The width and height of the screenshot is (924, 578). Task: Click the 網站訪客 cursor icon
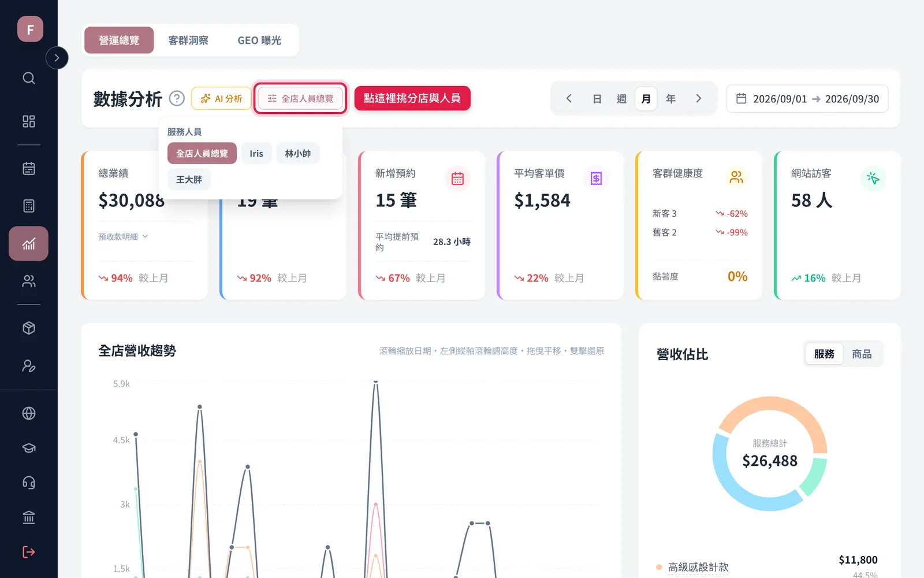tap(873, 178)
